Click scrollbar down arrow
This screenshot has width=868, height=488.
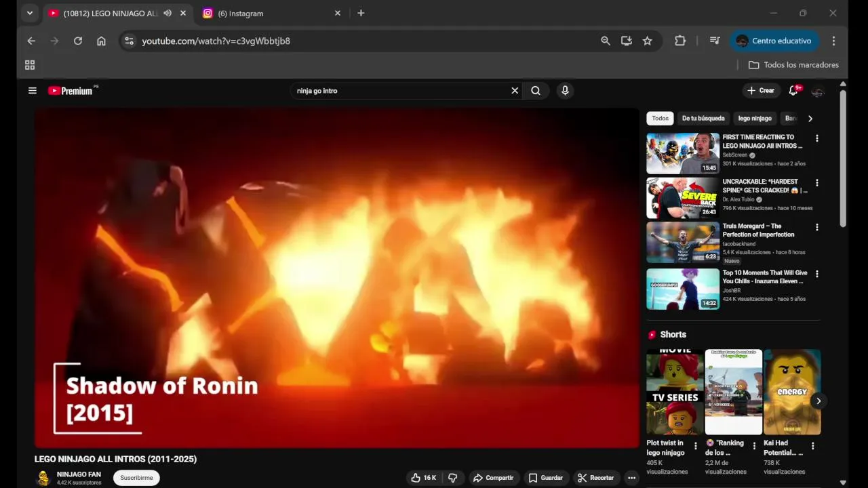[x=843, y=483]
